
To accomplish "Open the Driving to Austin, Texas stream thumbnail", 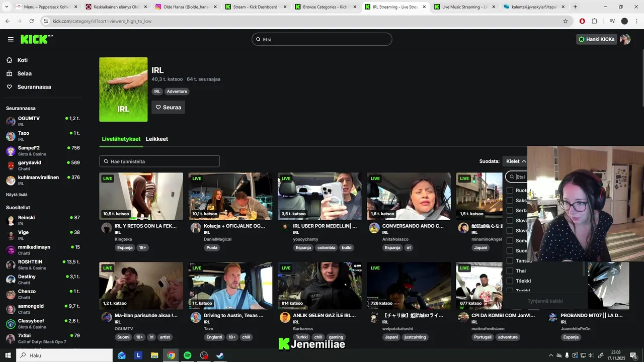I will point(230,286).
